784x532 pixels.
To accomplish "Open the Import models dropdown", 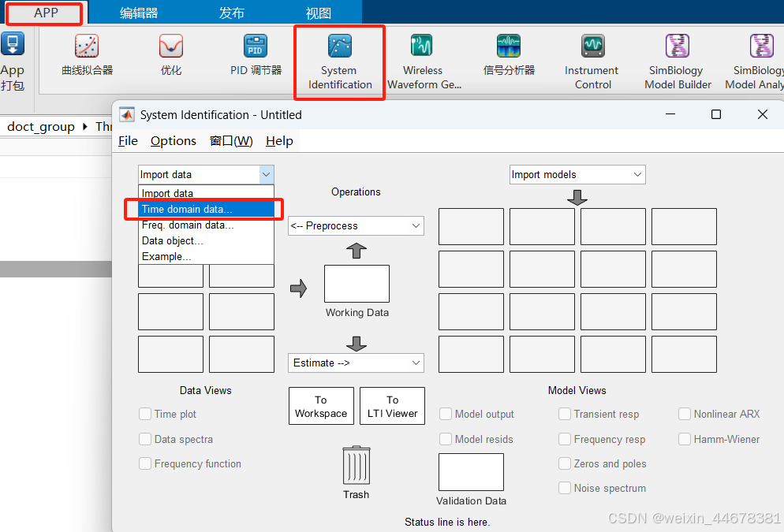I will (577, 174).
